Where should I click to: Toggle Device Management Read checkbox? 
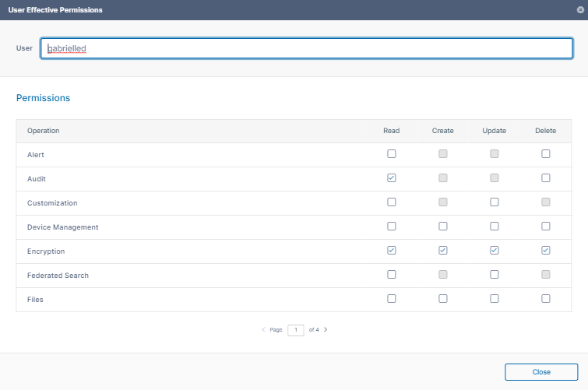click(392, 226)
